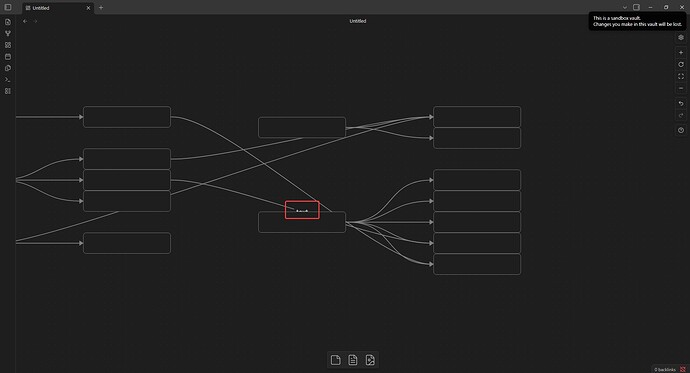690x373 pixels.
Task: Navigate back with the left arrow
Action: [x=25, y=21]
